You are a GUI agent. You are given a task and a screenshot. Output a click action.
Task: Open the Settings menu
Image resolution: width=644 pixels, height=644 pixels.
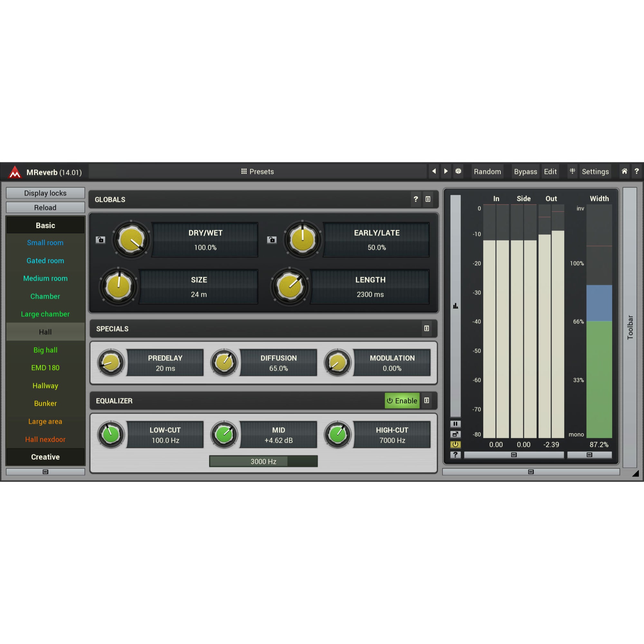pyautogui.click(x=595, y=171)
